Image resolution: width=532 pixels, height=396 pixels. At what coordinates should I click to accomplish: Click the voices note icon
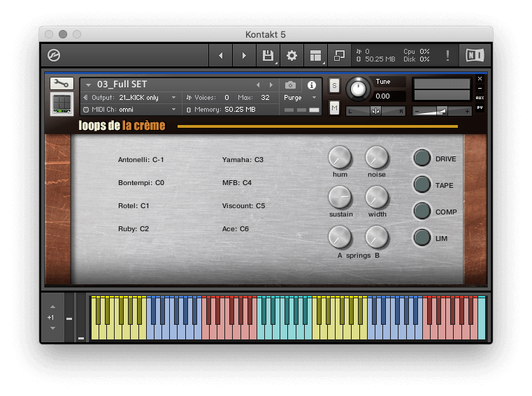189,98
